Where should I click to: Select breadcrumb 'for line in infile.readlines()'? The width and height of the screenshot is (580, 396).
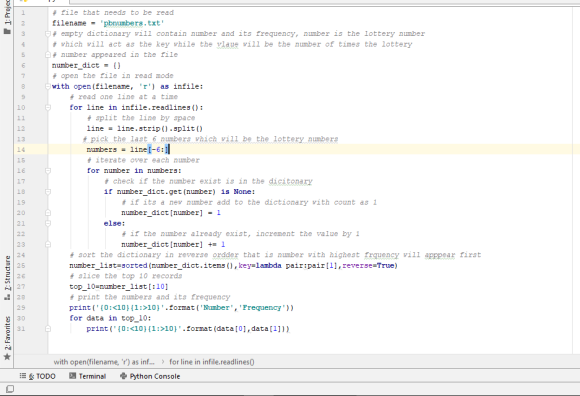tap(212, 362)
